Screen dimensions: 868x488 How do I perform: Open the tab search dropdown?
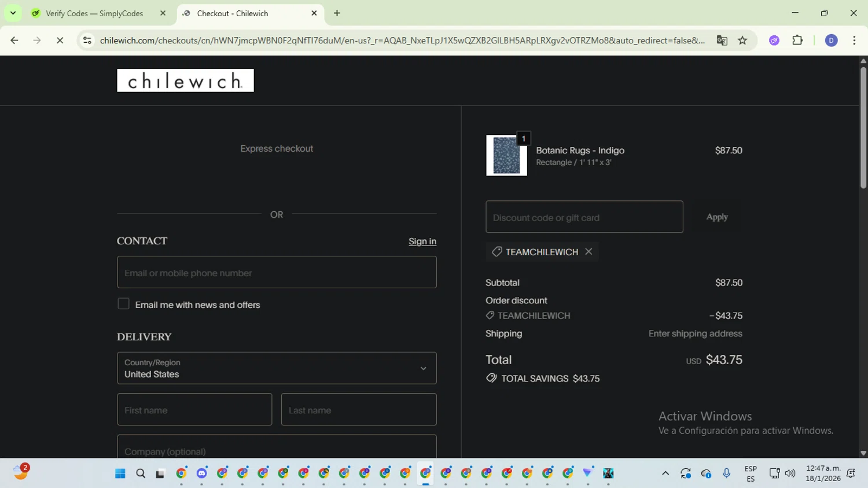pos(13,13)
